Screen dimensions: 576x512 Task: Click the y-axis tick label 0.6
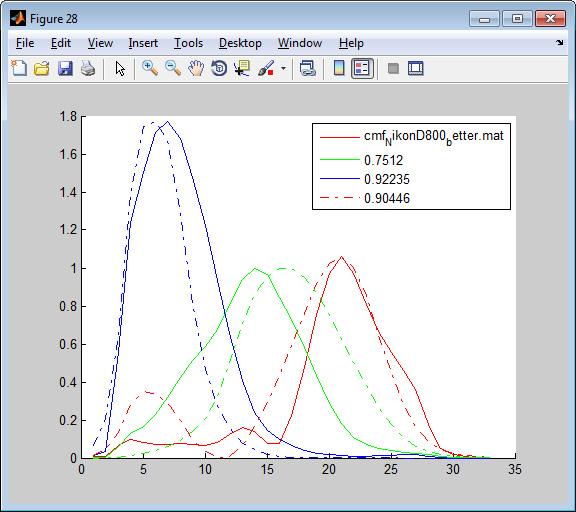coord(68,345)
